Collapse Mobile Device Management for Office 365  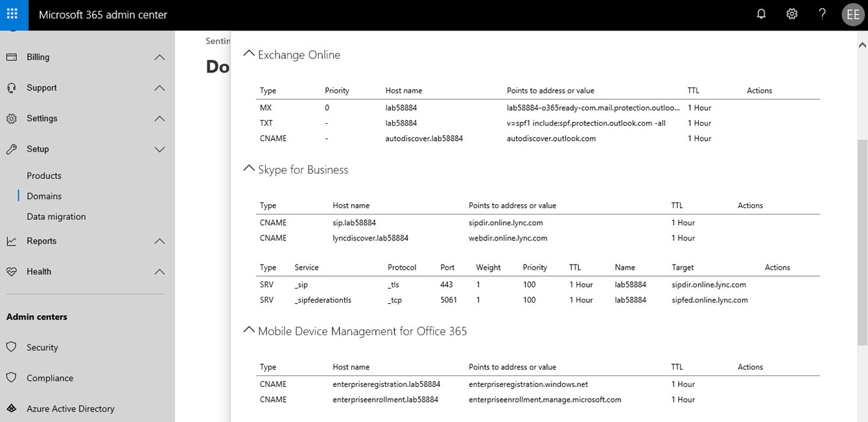[x=248, y=331]
